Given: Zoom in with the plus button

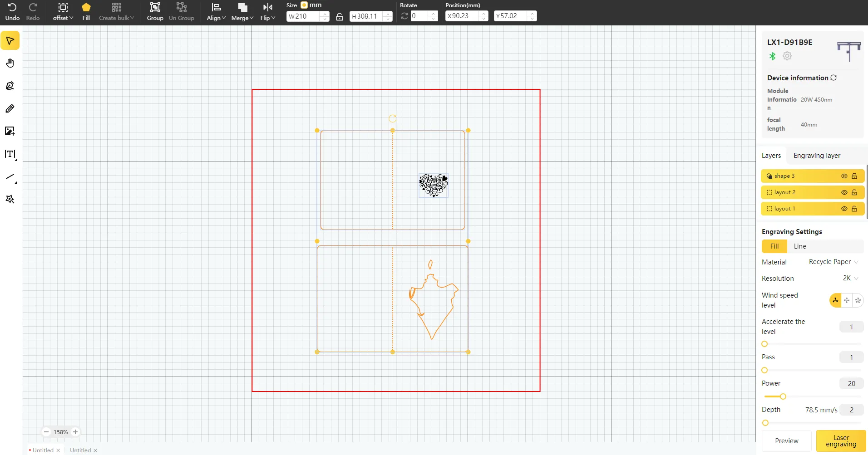Looking at the screenshot, I should click(75, 432).
